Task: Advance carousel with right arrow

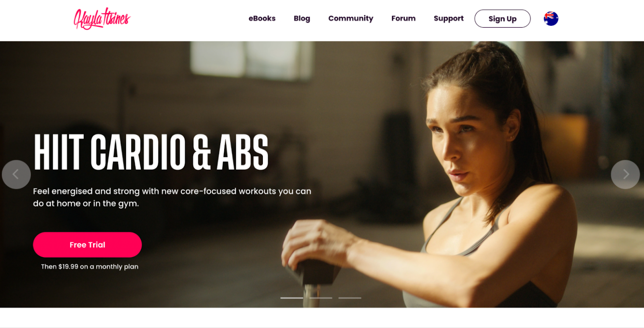Action: 625,174
